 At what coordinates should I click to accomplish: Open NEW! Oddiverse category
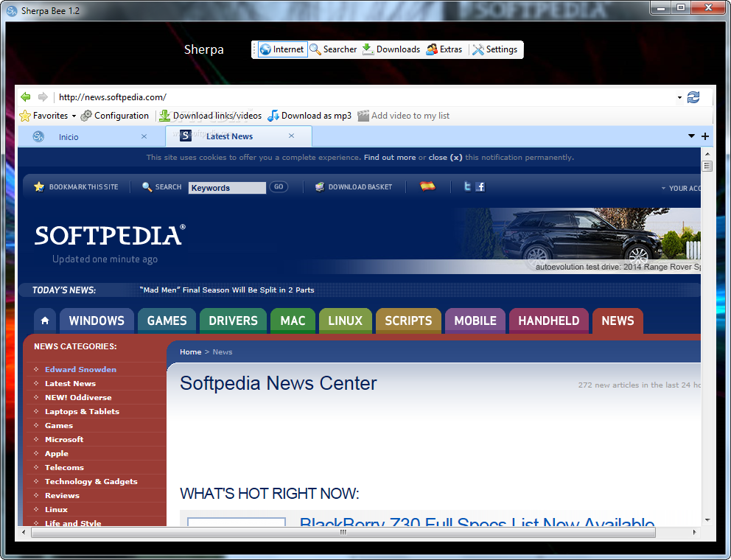coord(78,397)
